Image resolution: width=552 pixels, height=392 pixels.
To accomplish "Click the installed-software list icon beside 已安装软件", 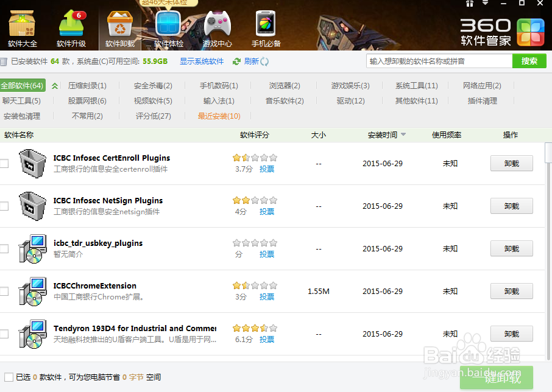I will click(4, 62).
